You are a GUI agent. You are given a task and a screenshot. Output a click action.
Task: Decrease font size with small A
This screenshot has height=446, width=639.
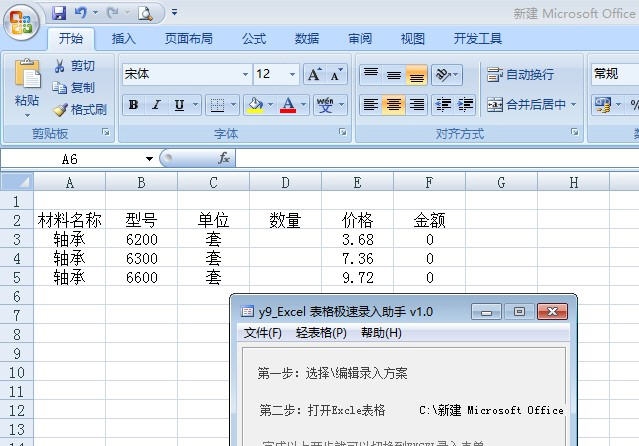[x=337, y=74]
